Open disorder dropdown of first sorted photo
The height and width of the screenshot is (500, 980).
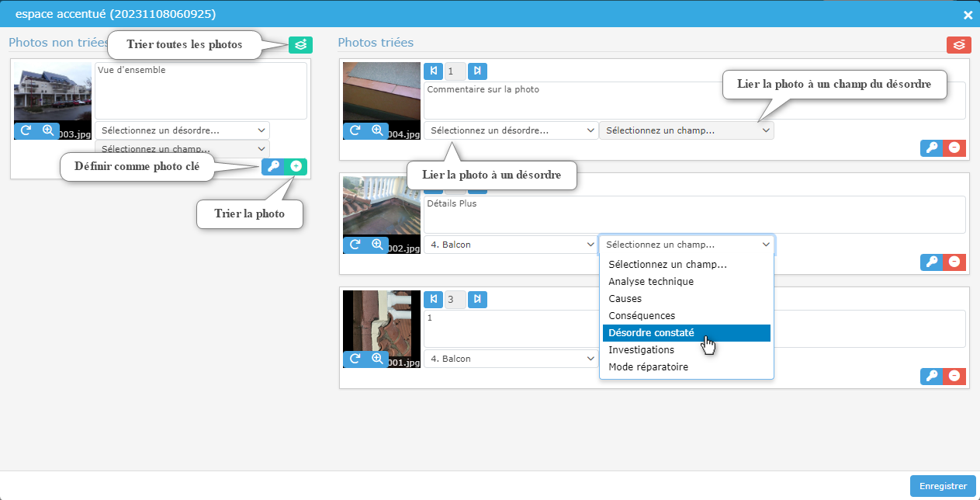[511, 130]
